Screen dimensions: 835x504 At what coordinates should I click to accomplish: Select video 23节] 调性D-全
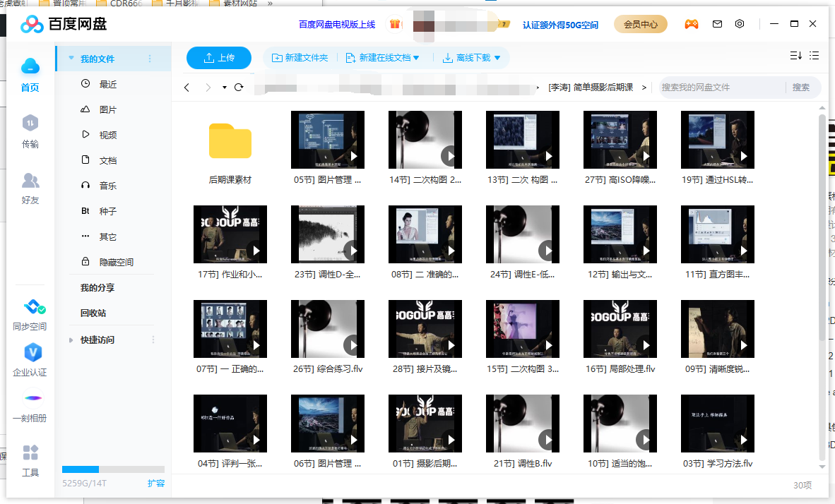[x=328, y=234]
